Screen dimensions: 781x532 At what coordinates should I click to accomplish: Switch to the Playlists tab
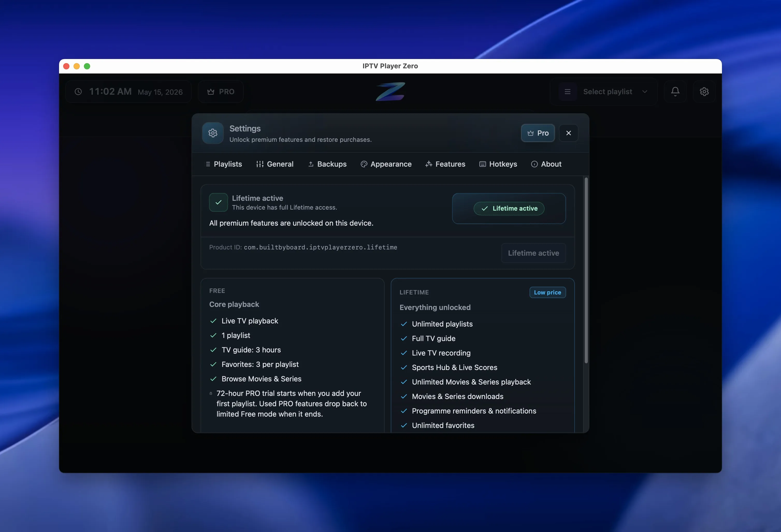pos(223,164)
